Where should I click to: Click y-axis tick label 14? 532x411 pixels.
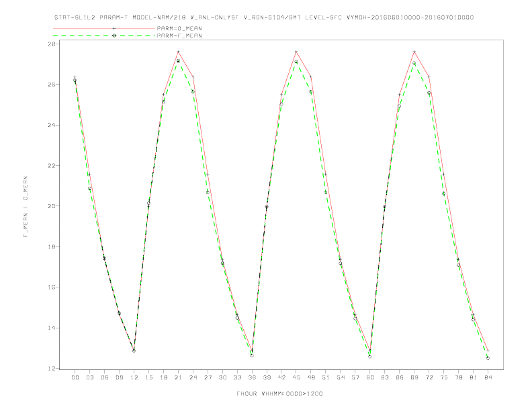[53, 328]
